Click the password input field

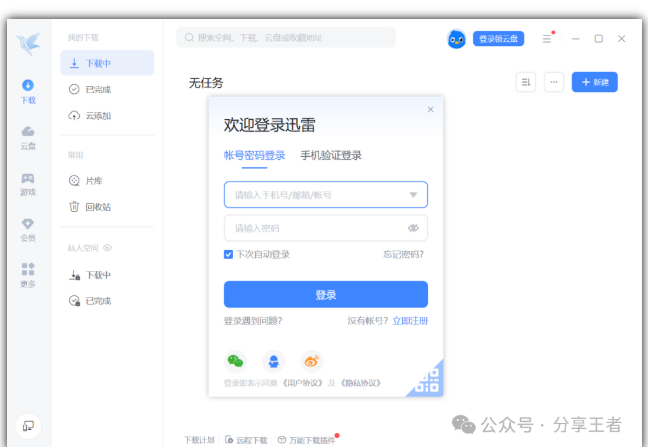click(x=315, y=228)
